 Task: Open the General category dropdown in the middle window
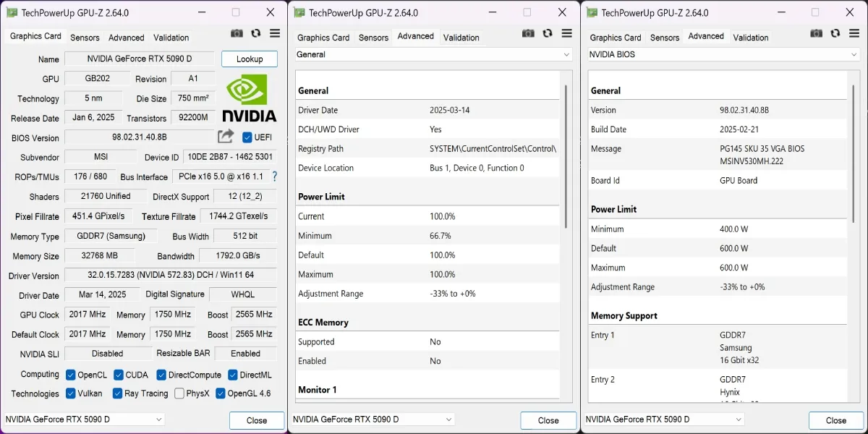pyautogui.click(x=433, y=54)
